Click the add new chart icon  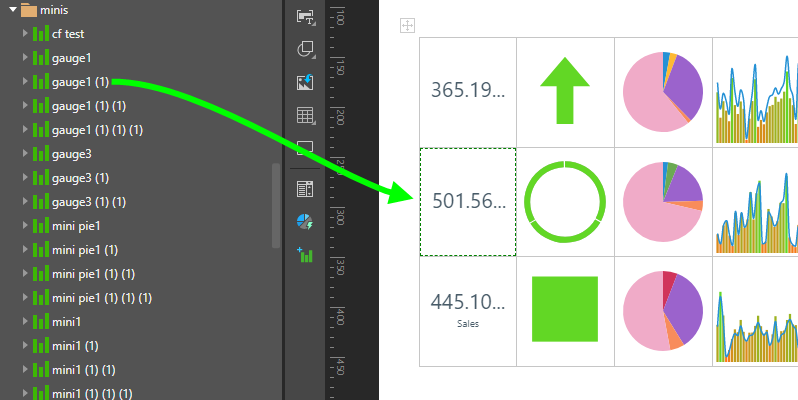306,255
